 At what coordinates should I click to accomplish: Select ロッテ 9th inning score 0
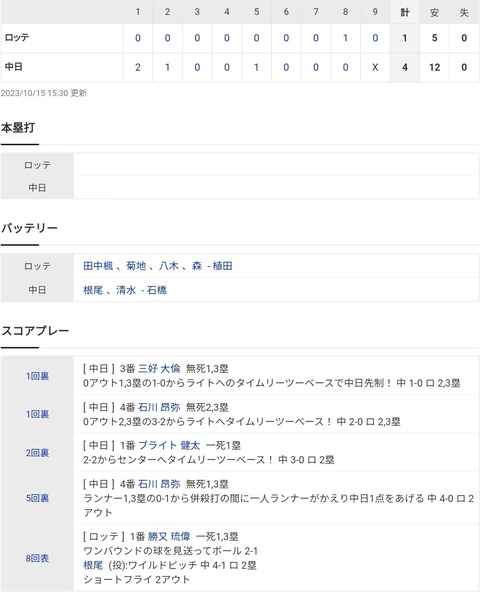pos(375,38)
